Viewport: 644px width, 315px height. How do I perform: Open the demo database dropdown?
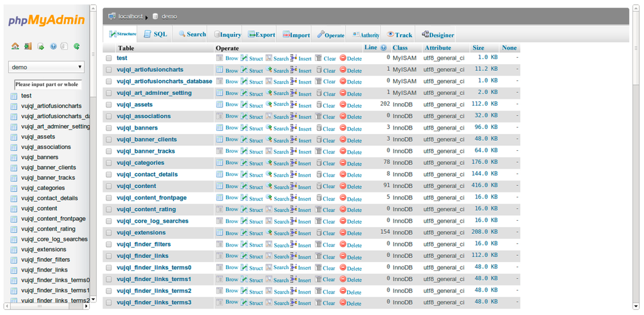(x=47, y=67)
